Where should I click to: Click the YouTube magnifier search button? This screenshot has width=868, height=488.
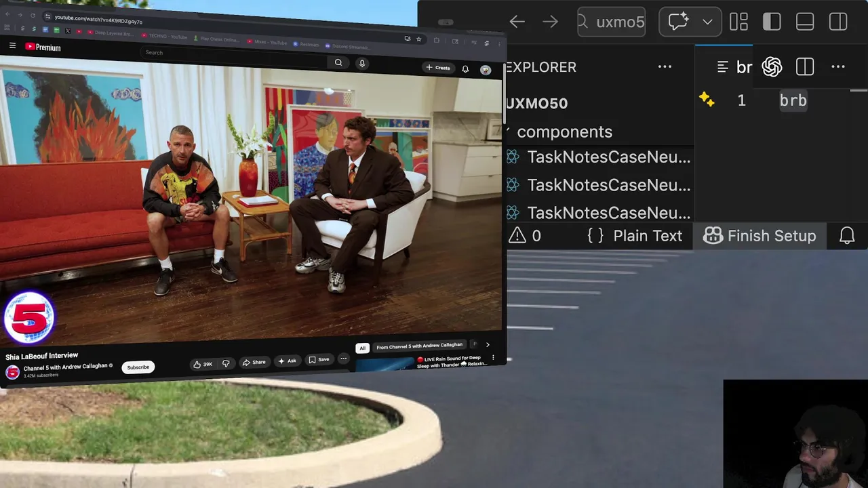pos(338,62)
